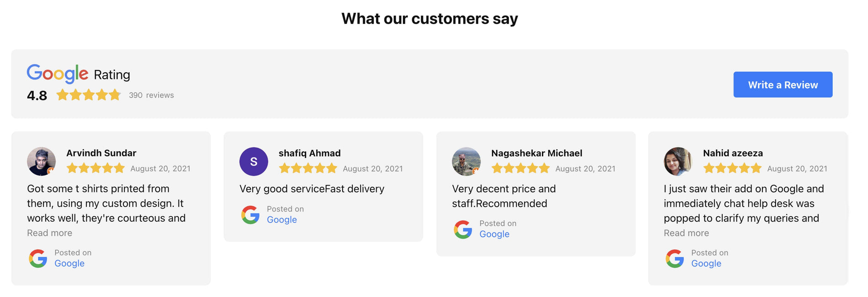The height and width of the screenshot is (297, 868).
Task: Open Arvindh Sundar's profile photo
Action: coord(42,161)
